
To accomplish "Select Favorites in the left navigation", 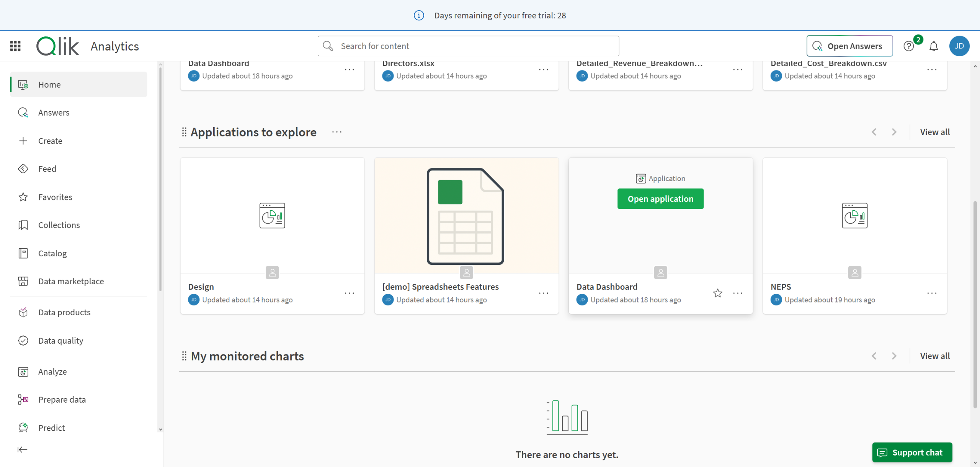I will coord(55,197).
